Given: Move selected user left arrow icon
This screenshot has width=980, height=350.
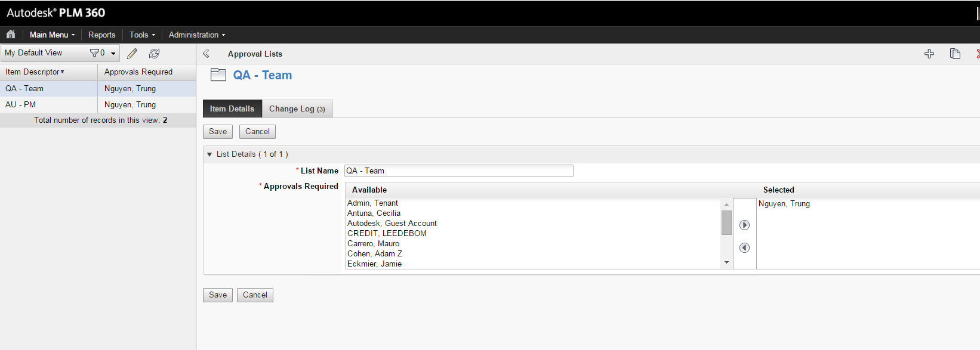Looking at the screenshot, I should point(744,247).
